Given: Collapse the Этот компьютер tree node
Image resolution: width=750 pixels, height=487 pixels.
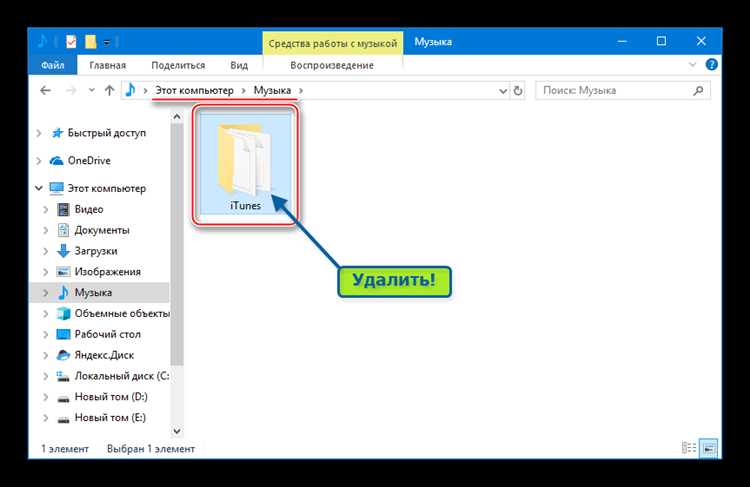Looking at the screenshot, I should [39, 188].
